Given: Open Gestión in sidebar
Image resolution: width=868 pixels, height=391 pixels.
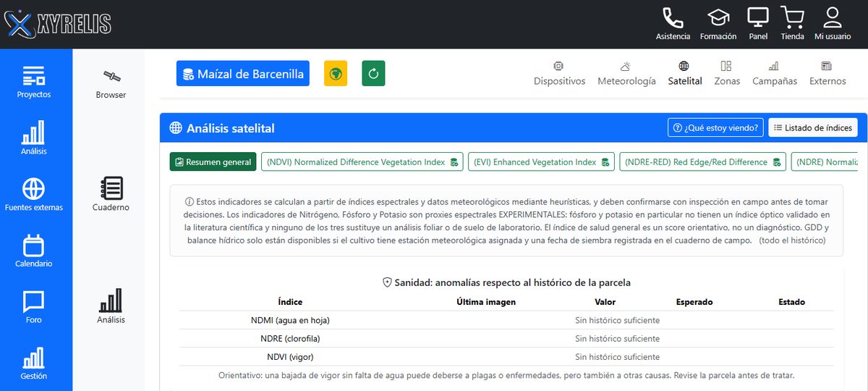Looking at the screenshot, I should point(34,363).
